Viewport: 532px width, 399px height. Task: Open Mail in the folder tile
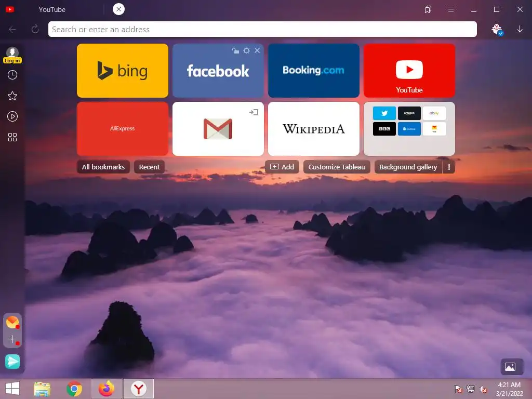434,129
